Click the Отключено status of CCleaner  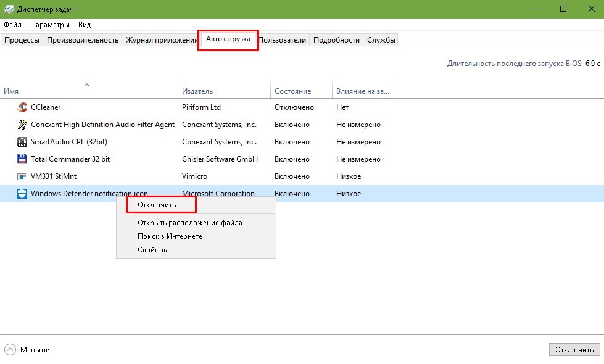pyautogui.click(x=294, y=107)
